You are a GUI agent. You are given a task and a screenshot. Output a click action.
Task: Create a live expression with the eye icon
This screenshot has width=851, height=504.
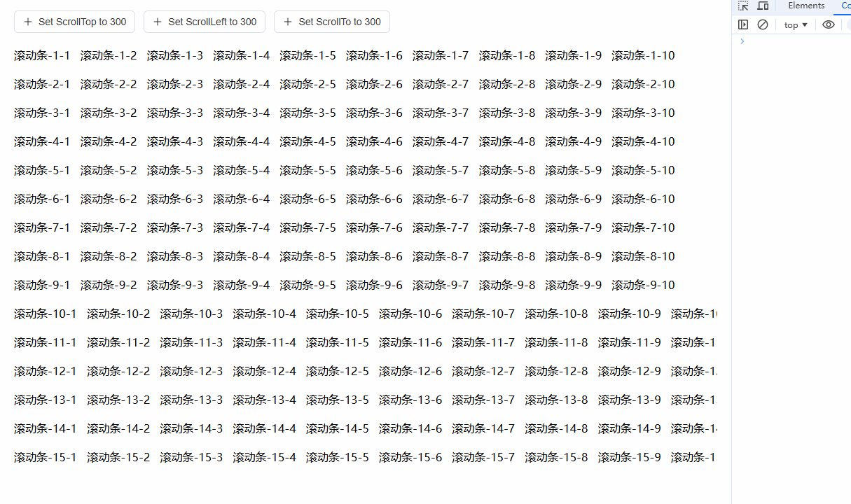click(x=828, y=24)
